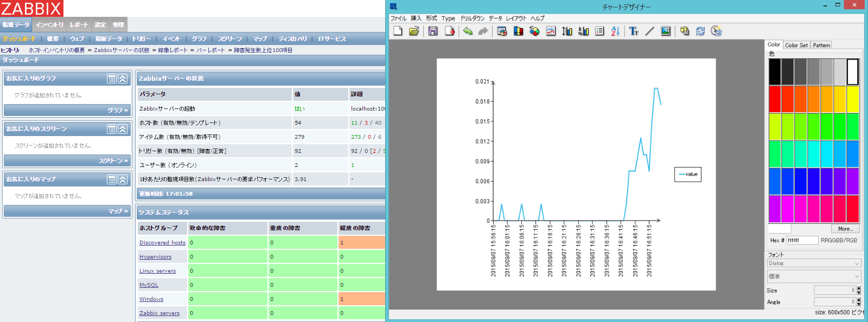Click the yellow database icon in toolbar

pyautogui.click(x=685, y=31)
